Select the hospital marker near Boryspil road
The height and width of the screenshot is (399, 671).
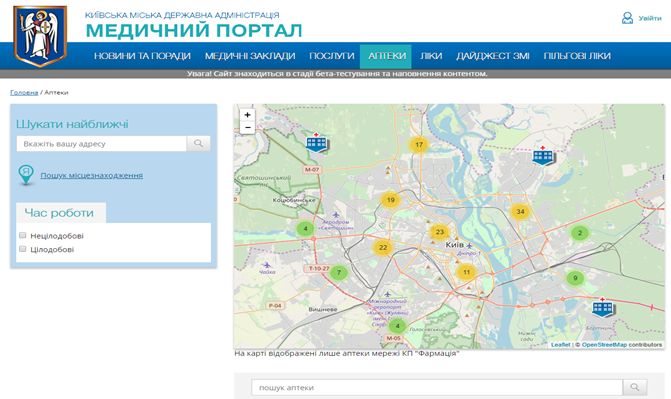603,307
